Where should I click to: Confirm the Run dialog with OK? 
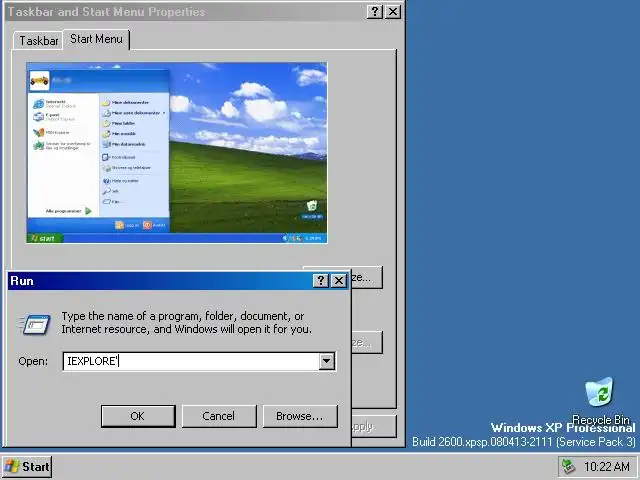[138, 416]
